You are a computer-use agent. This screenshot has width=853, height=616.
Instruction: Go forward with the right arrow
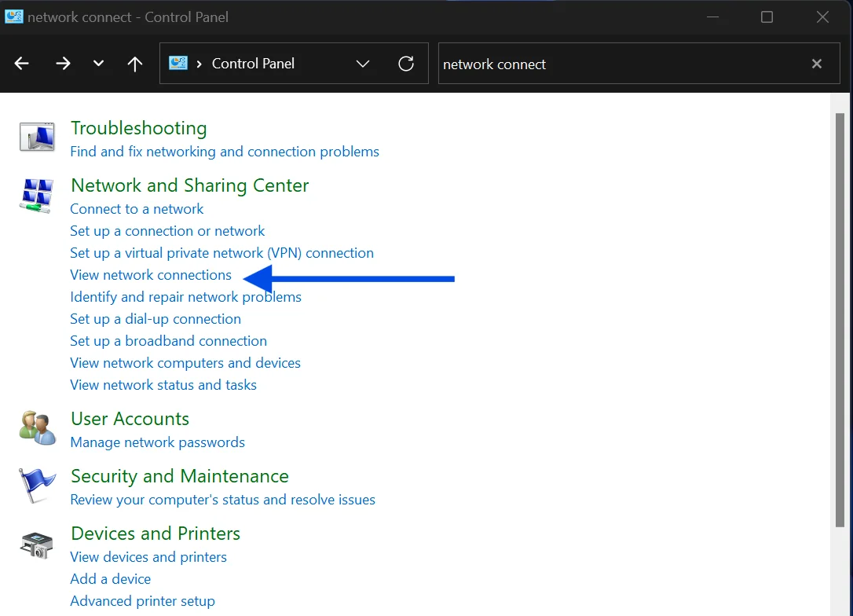point(63,64)
